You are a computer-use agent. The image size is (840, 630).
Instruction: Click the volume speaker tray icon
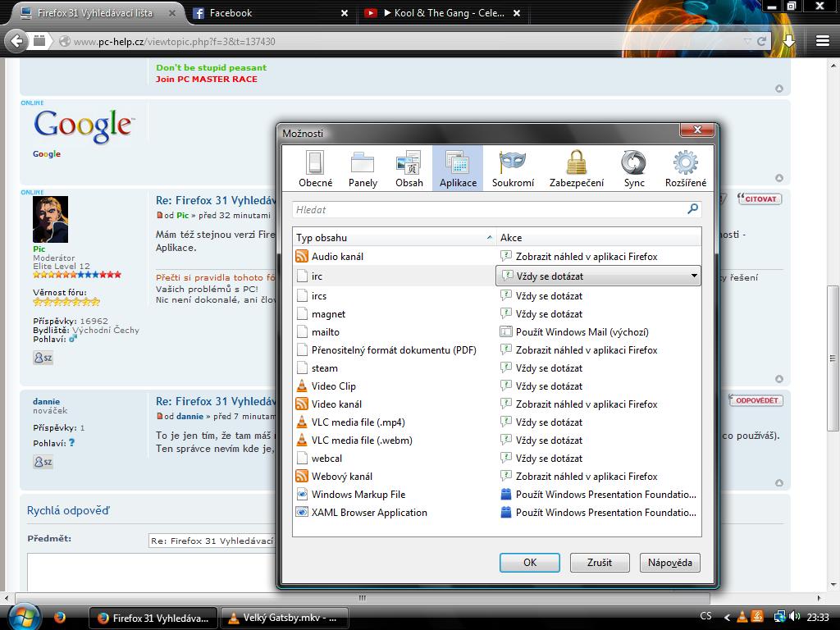pyautogui.click(x=794, y=617)
